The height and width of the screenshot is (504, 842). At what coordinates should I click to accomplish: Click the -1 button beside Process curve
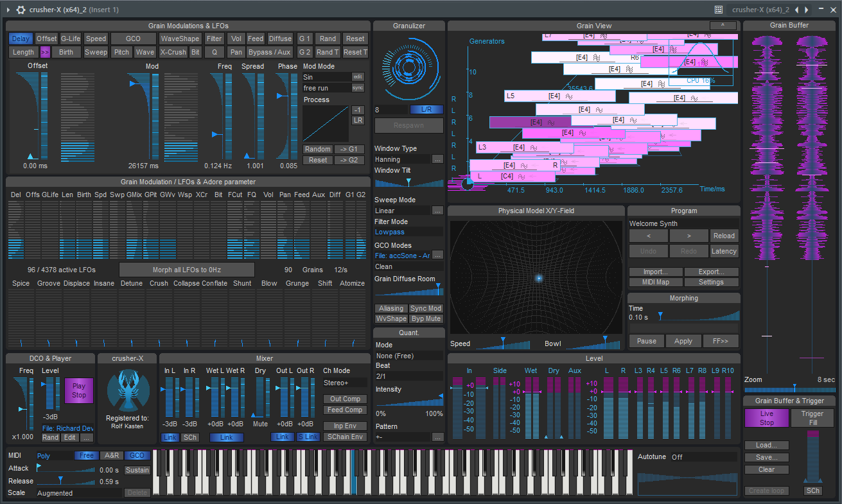point(358,110)
